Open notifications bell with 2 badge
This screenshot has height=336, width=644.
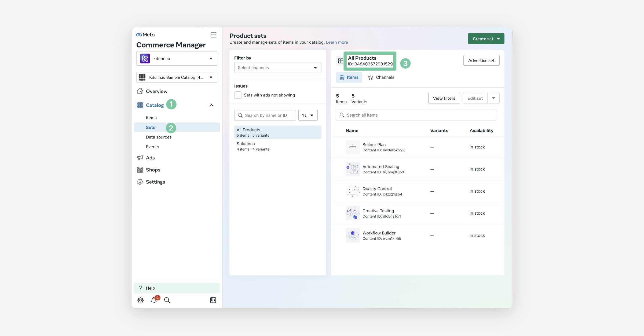[154, 300]
